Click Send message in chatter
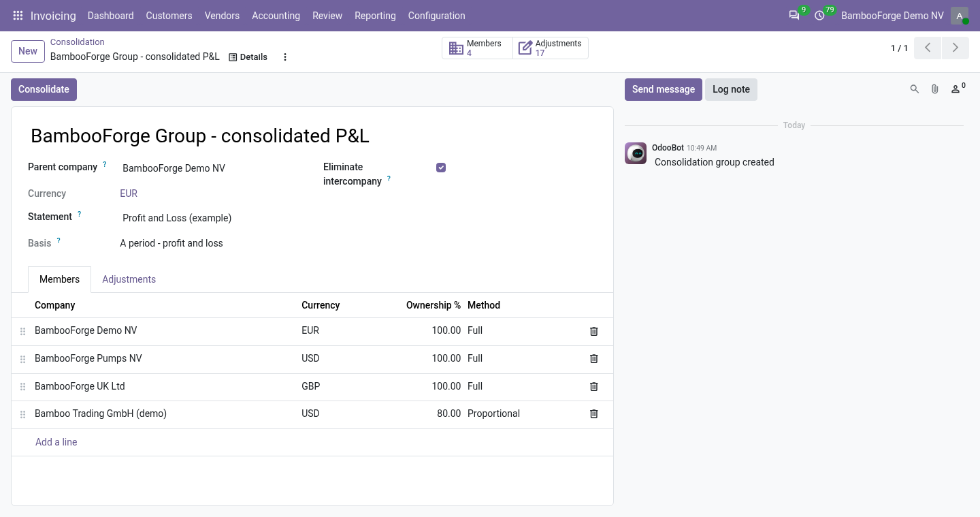The image size is (980, 517). pos(664,89)
